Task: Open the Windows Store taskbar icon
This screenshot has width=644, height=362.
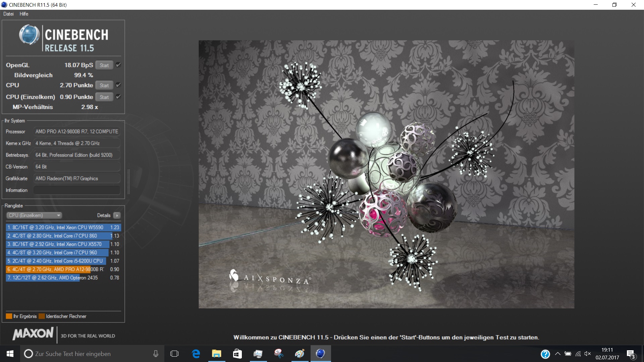Action: pyautogui.click(x=237, y=354)
